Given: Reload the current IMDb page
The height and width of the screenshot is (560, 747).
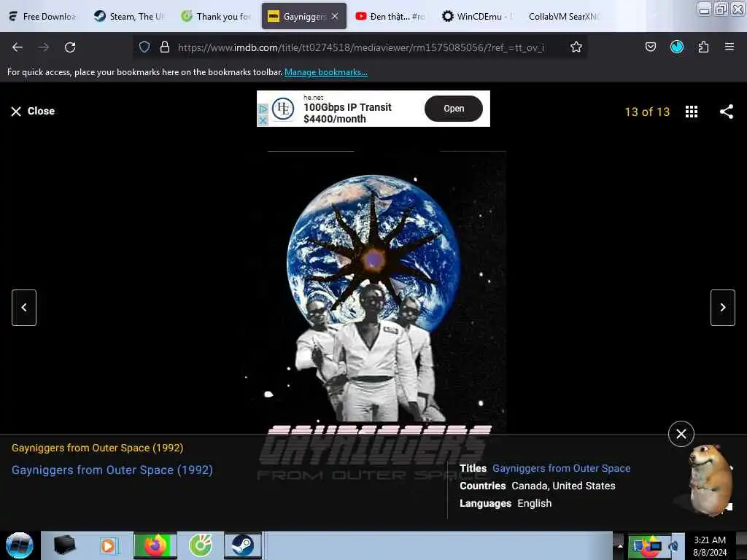Looking at the screenshot, I should pos(70,47).
